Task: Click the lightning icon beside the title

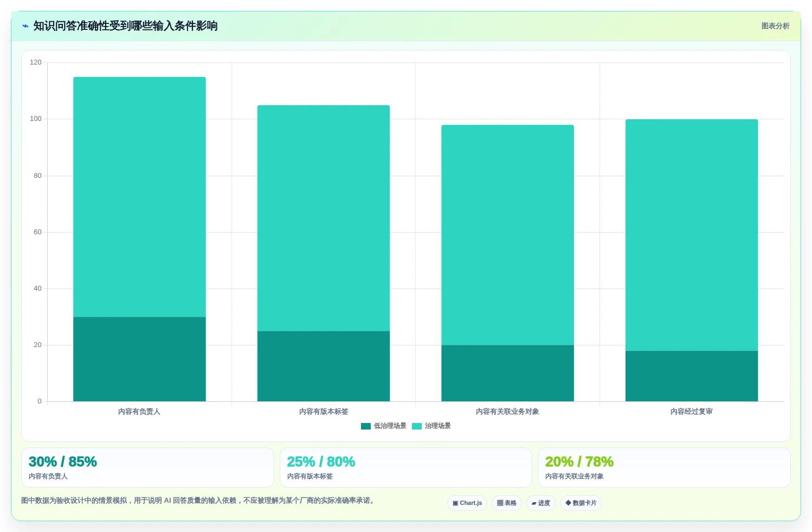Action: 25,26
